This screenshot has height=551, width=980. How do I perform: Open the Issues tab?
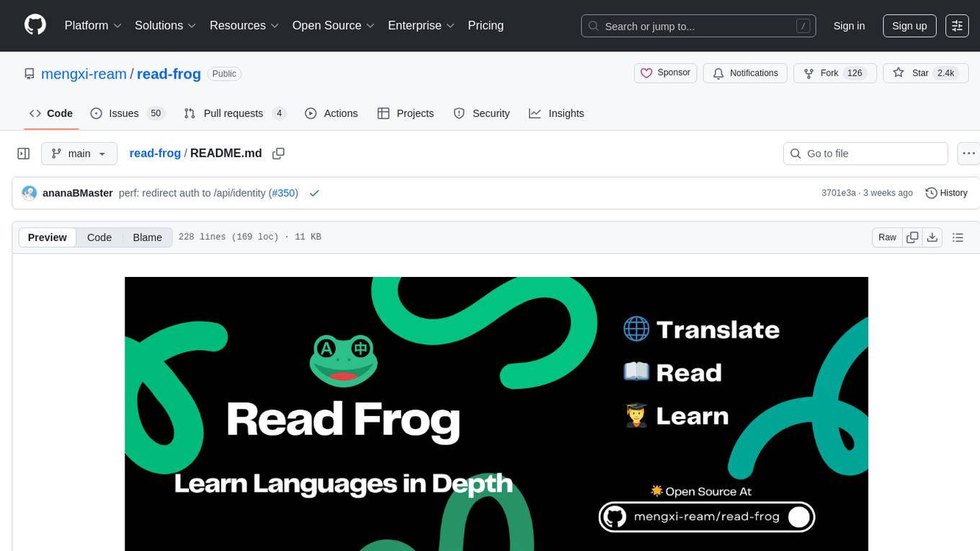[x=128, y=113]
